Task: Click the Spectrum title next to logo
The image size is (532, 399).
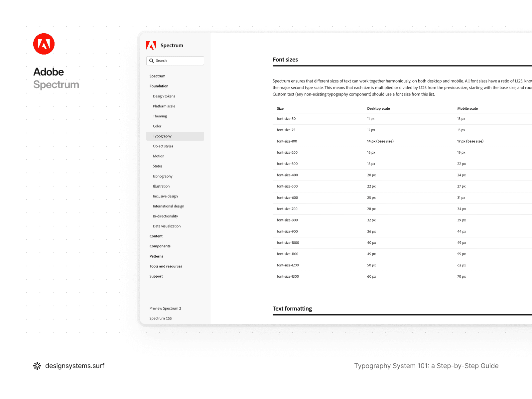Action: 172,46
